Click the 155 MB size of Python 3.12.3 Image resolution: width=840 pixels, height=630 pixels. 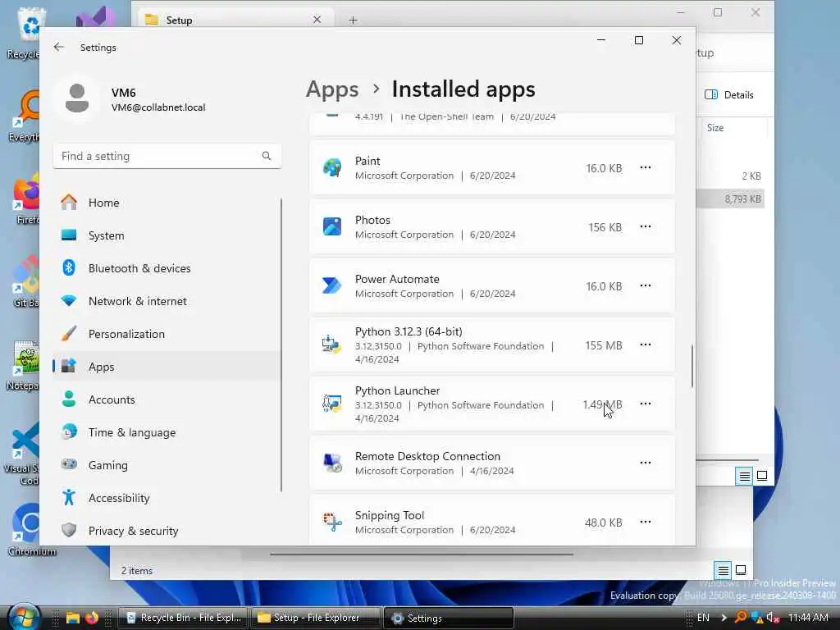pos(604,345)
